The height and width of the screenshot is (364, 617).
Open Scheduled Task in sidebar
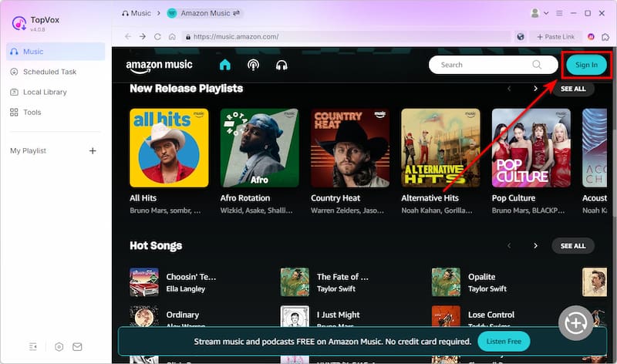(49, 72)
